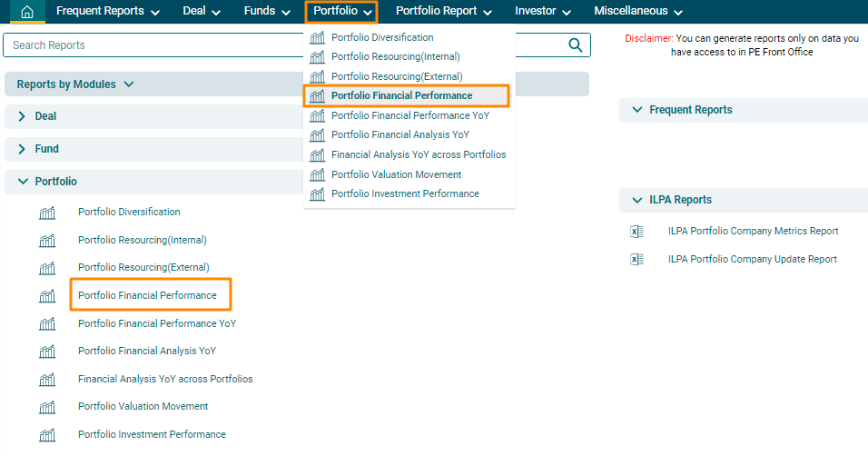Open the Portfolio Financial Analysis YoY link in the left list
Screen dimensions: 868x456
coord(146,351)
